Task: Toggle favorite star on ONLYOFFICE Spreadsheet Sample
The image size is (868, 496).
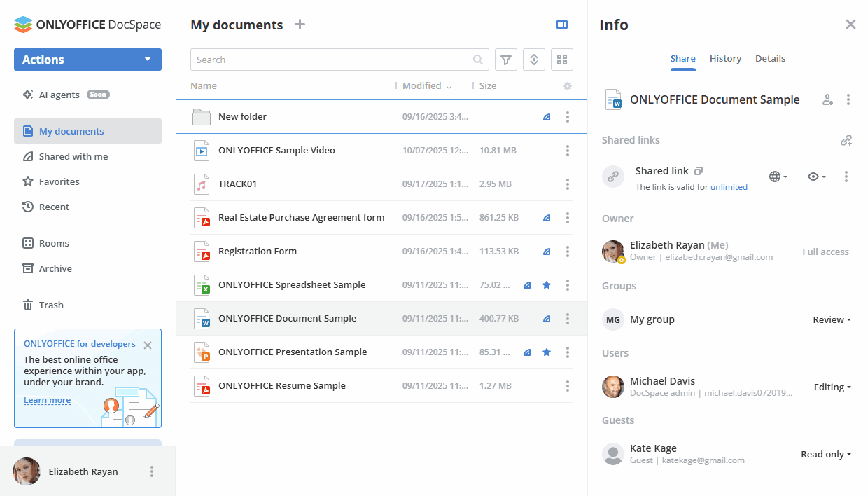Action: point(547,285)
